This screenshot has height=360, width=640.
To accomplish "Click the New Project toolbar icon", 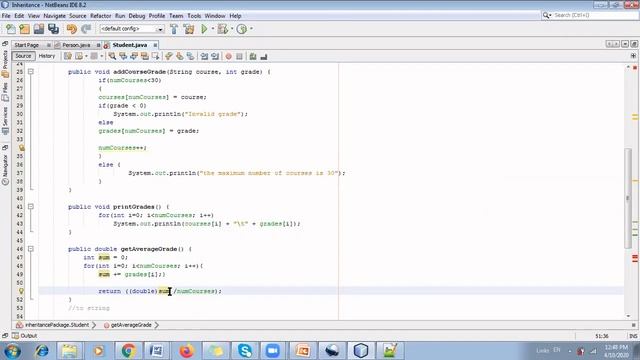I will (24, 29).
